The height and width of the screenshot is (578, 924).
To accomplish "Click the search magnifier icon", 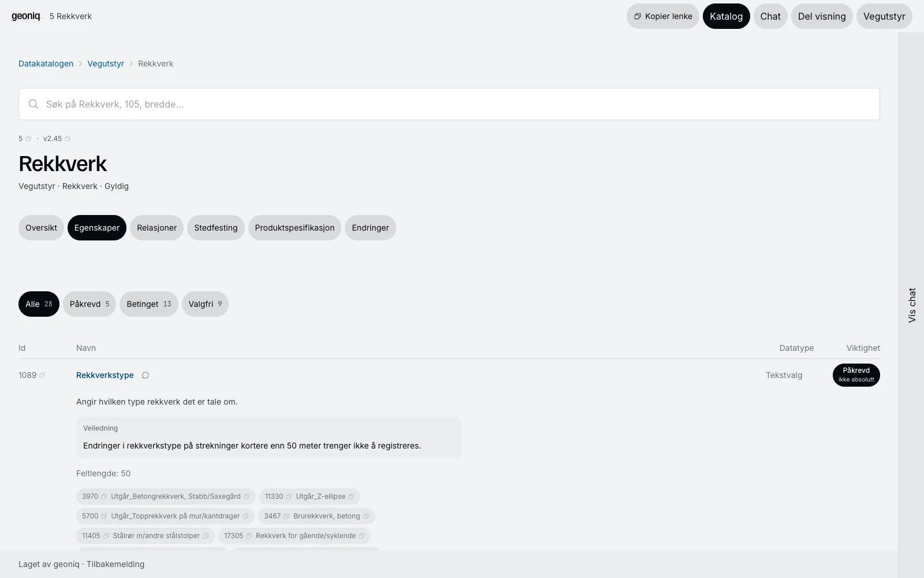I will coord(33,104).
